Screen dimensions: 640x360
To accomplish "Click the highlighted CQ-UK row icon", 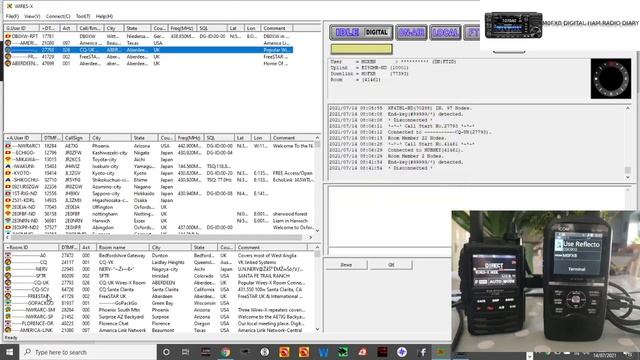I will (8, 50).
